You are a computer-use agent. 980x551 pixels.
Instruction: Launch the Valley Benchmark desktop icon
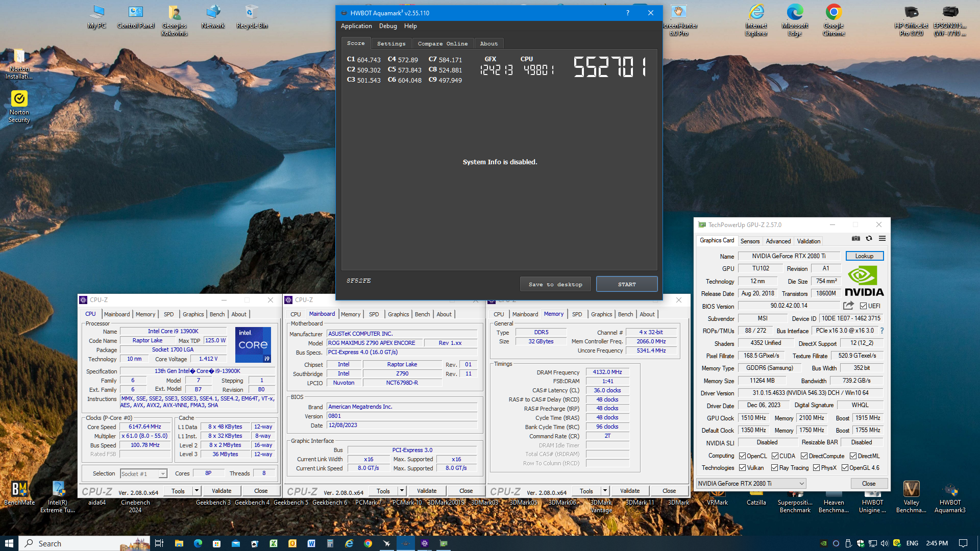coord(911,497)
